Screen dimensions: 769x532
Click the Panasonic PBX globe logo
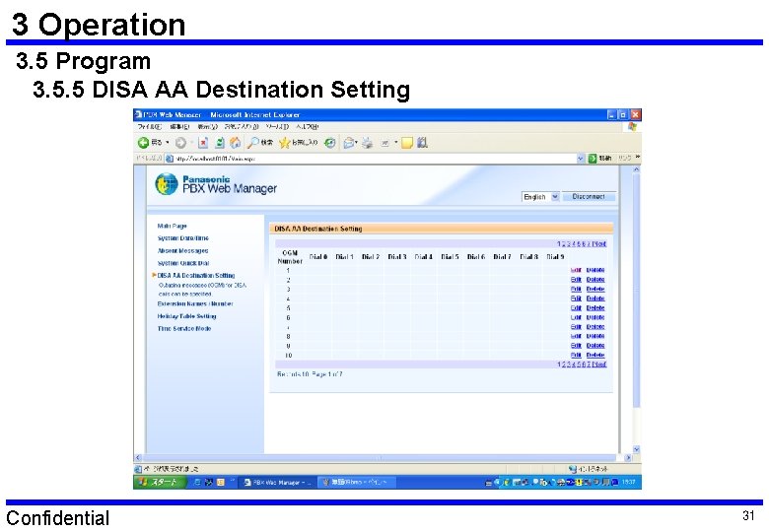(x=167, y=183)
